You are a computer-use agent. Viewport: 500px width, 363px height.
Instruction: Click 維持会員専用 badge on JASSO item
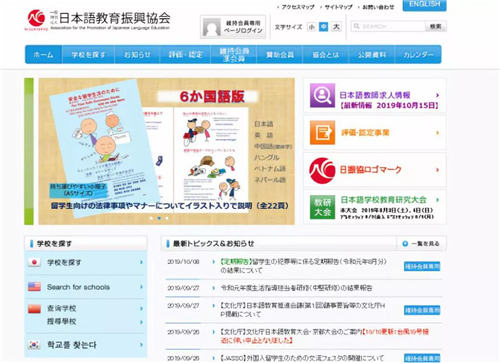click(422, 358)
